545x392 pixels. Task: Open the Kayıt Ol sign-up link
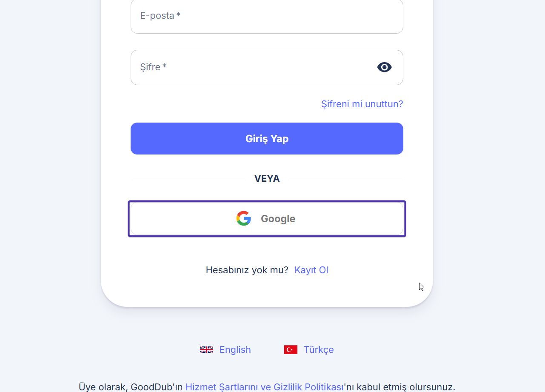click(311, 270)
